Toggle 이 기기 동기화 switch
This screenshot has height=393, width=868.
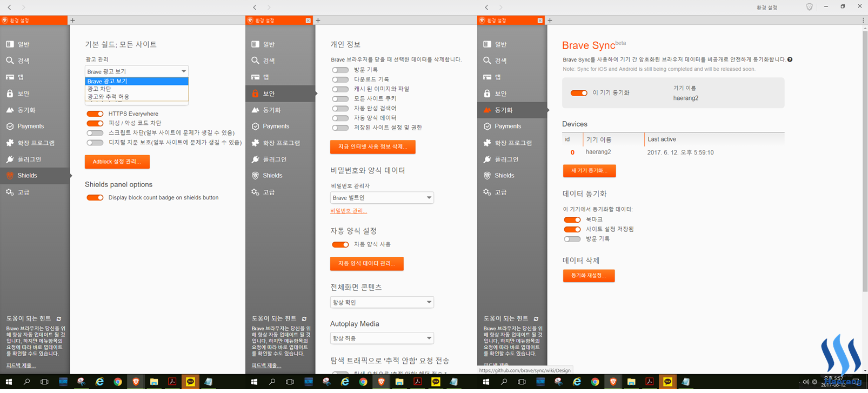click(x=579, y=93)
